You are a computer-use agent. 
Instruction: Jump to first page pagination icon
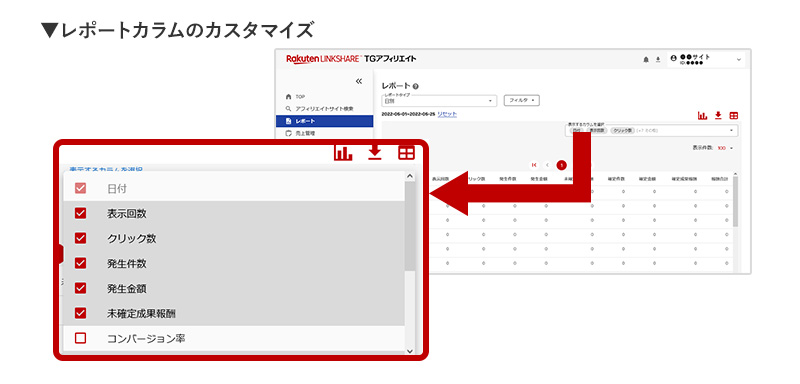(x=534, y=165)
